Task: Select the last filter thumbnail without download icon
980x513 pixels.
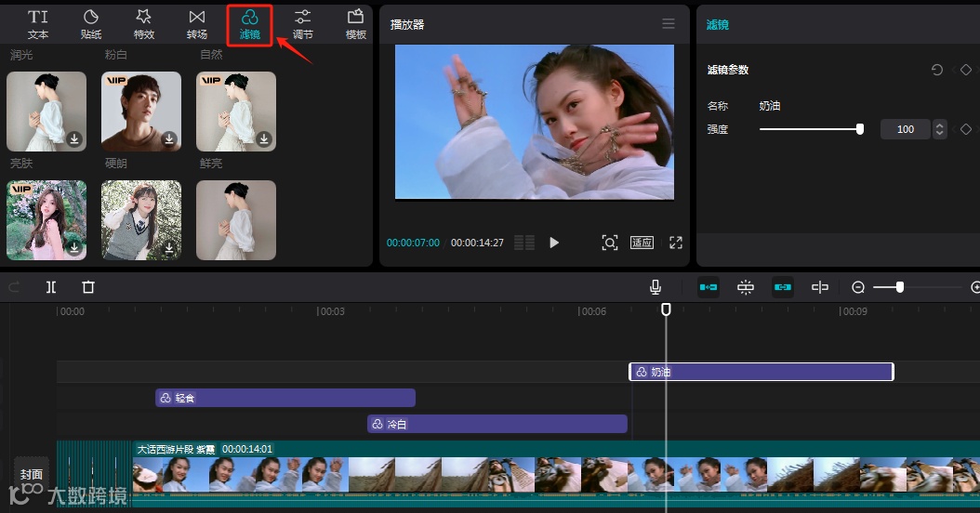Action: tap(236, 220)
